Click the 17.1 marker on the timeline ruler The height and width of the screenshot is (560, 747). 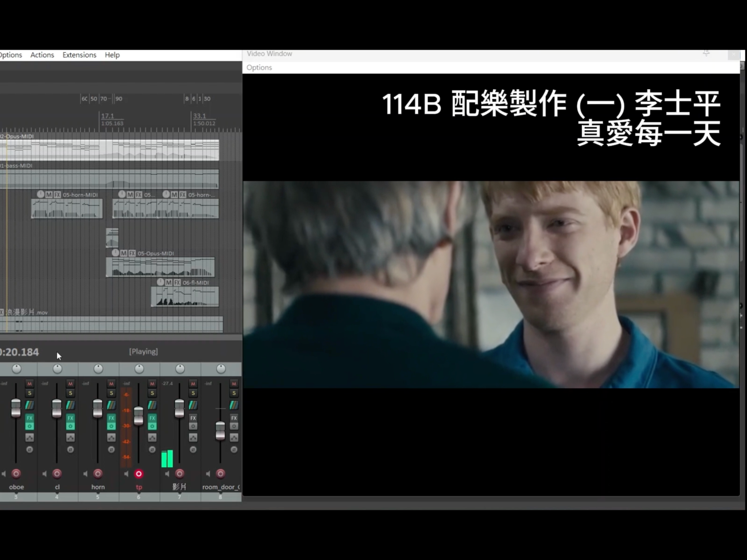(x=108, y=116)
